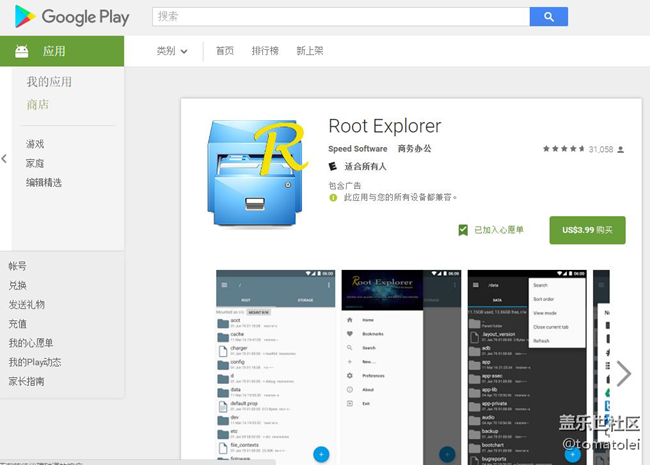
Task: Open 我的应用 in the sidebar
Action: 49,82
